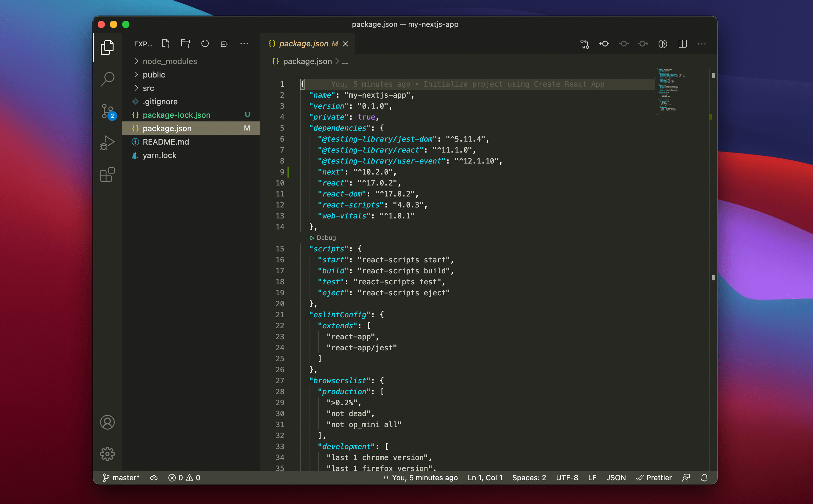Viewport: 813px width, 504px height.
Task: Refresh the explorer file tree
Action: coord(205,44)
